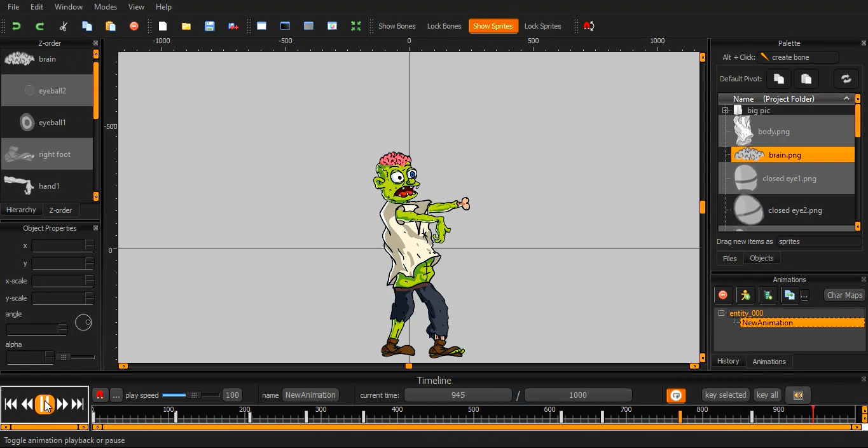Step to previous keyframe
The image size is (868, 448).
[x=27, y=404]
